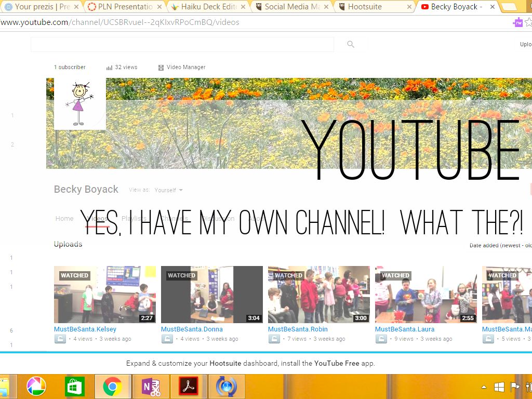Image resolution: width=532 pixels, height=399 pixels.
Task: Expand the View as Yourself dropdown
Action: [168, 190]
